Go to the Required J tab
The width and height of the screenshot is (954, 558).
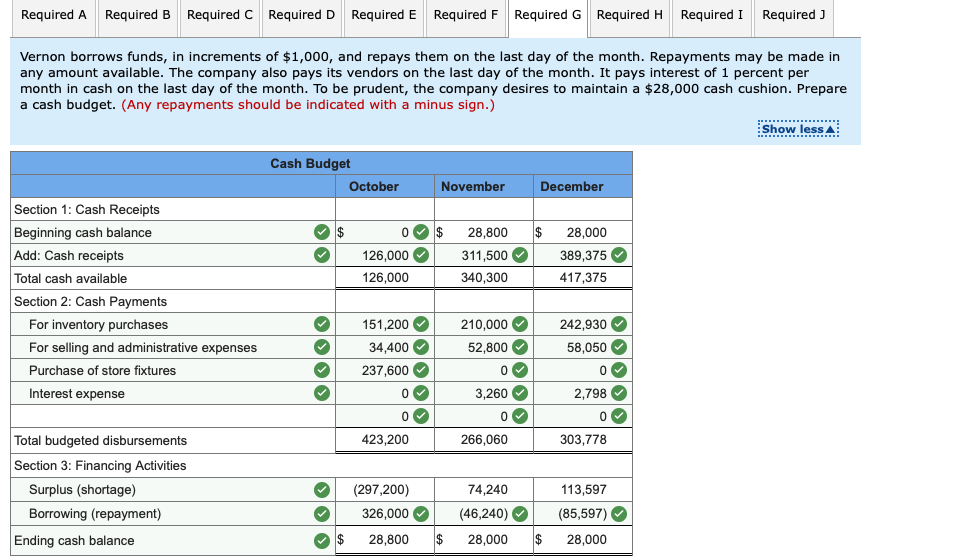click(794, 16)
